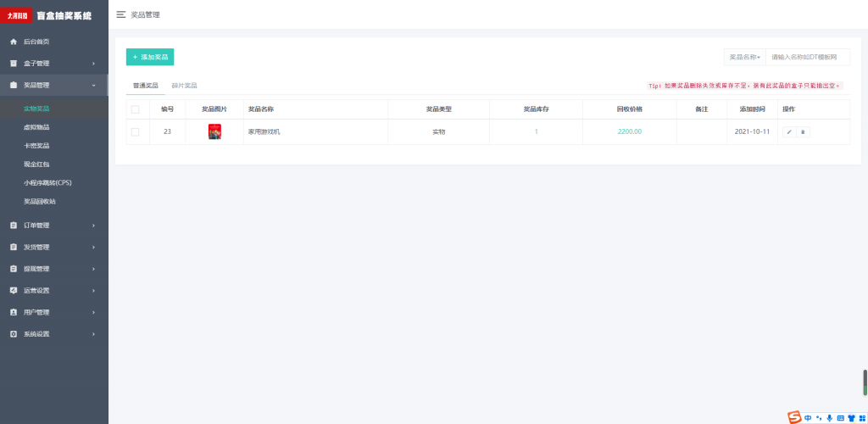Click the vertical scrollbar at right edge
Viewport: 868px width, 424px height.
(865, 382)
